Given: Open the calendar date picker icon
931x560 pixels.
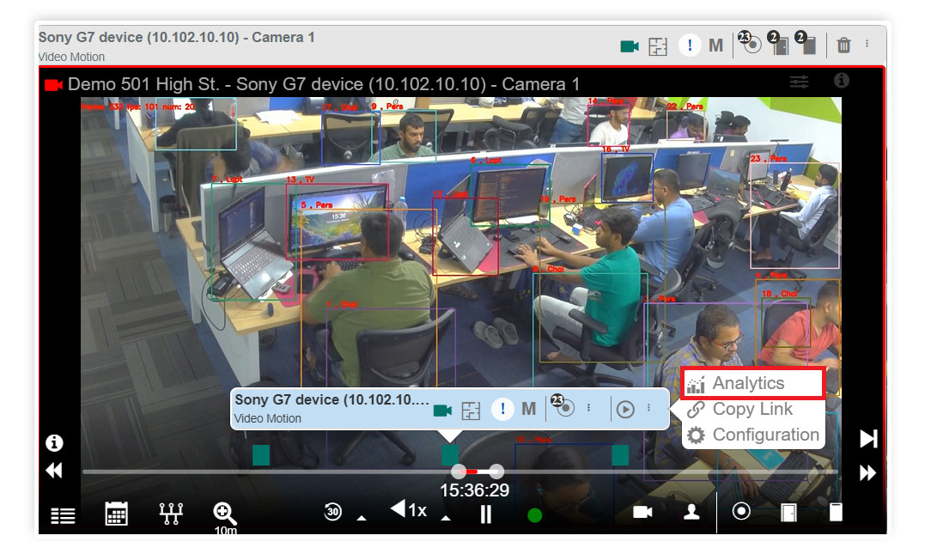Looking at the screenshot, I should tap(116, 514).
